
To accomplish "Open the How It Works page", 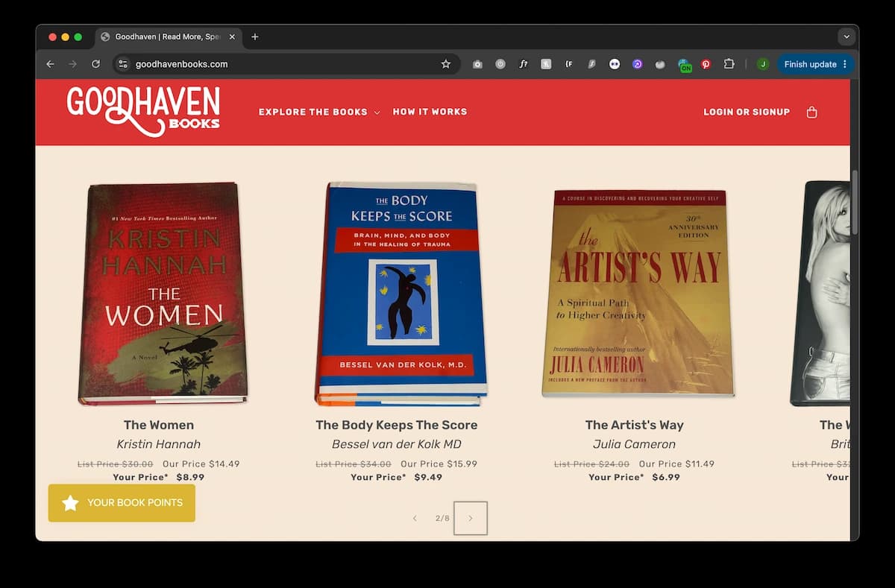I will (x=430, y=112).
